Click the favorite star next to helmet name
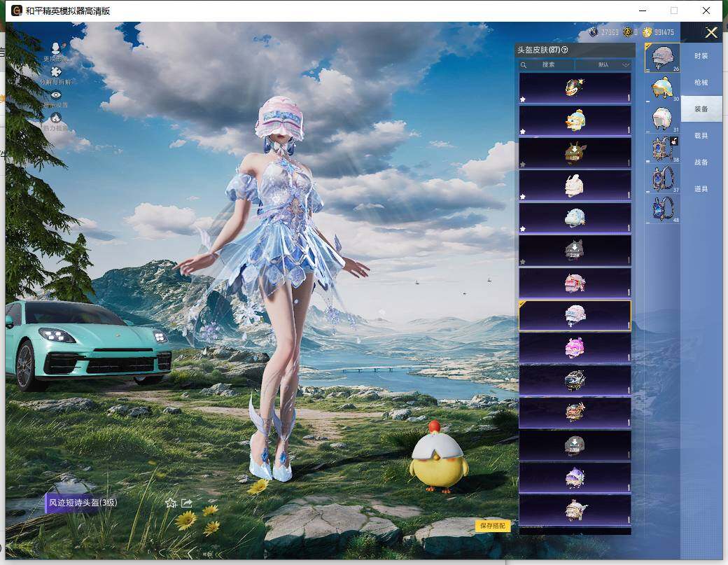Screen dimensions: 728x565 [171, 503]
